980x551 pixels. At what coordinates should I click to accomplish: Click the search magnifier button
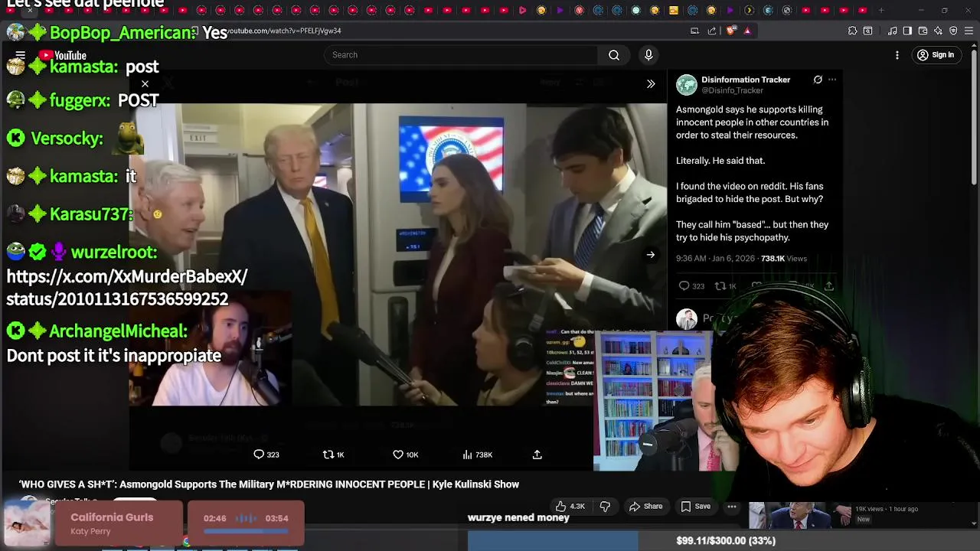(614, 55)
